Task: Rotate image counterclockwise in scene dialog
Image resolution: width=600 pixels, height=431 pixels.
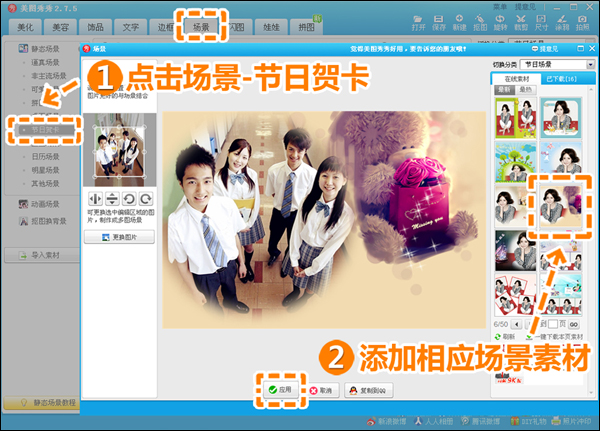Action: tap(129, 199)
